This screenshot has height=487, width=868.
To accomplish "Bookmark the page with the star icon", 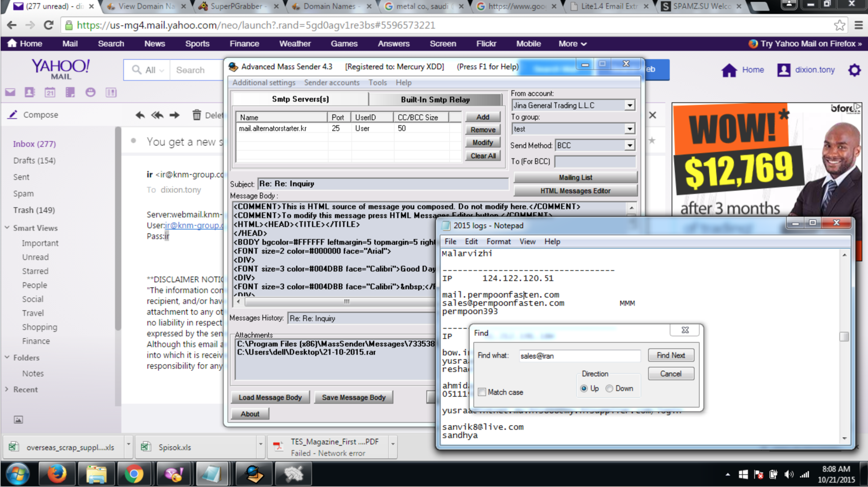I will click(x=840, y=25).
